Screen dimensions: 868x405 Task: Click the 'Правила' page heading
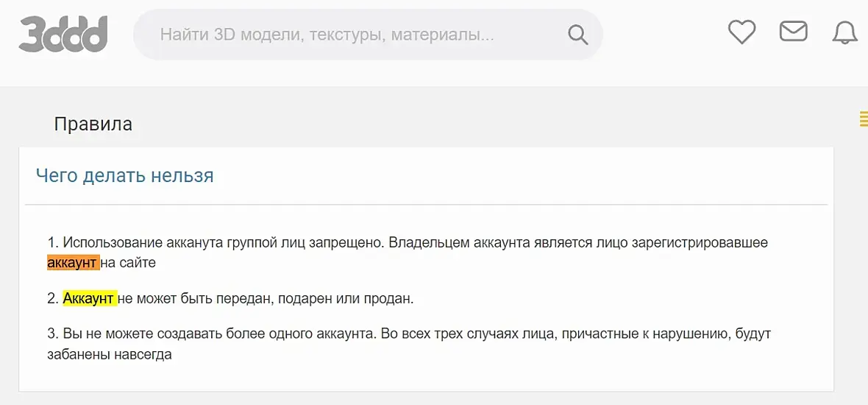(93, 124)
